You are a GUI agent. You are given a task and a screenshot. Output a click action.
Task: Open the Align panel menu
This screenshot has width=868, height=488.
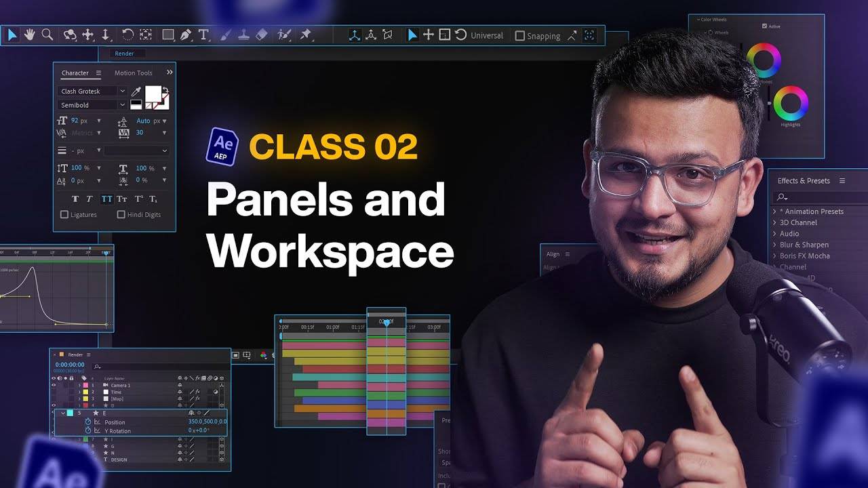coord(568,254)
